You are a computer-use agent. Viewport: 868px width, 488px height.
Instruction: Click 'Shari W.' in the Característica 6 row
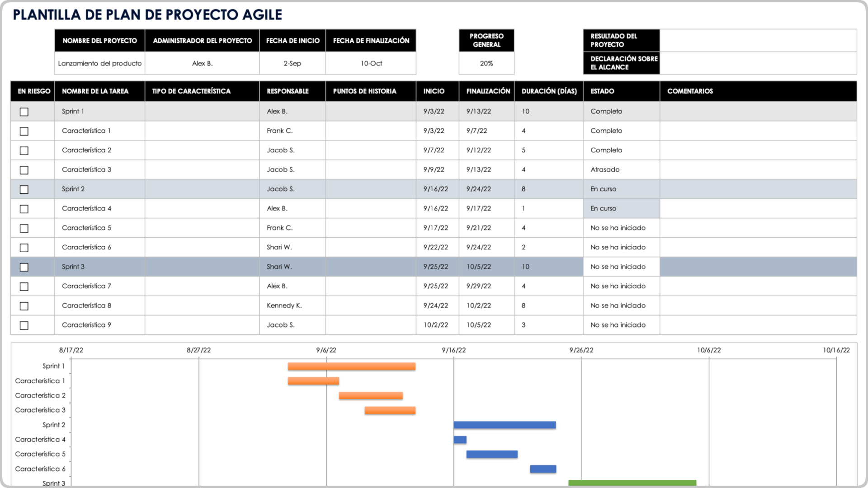[x=292, y=248]
